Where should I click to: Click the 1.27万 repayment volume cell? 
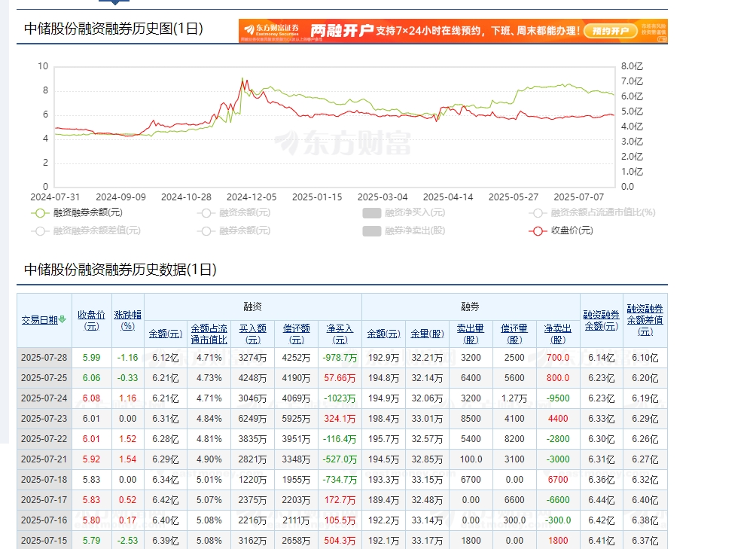click(x=514, y=398)
